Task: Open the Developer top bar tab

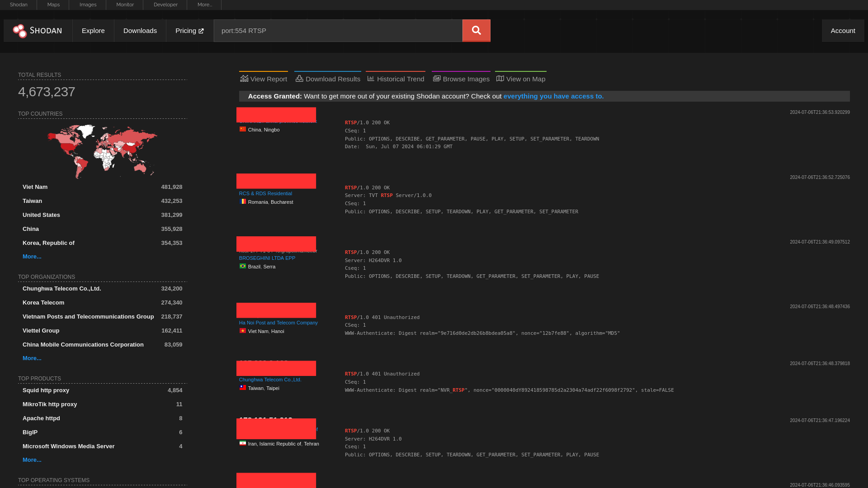Action: (x=165, y=5)
